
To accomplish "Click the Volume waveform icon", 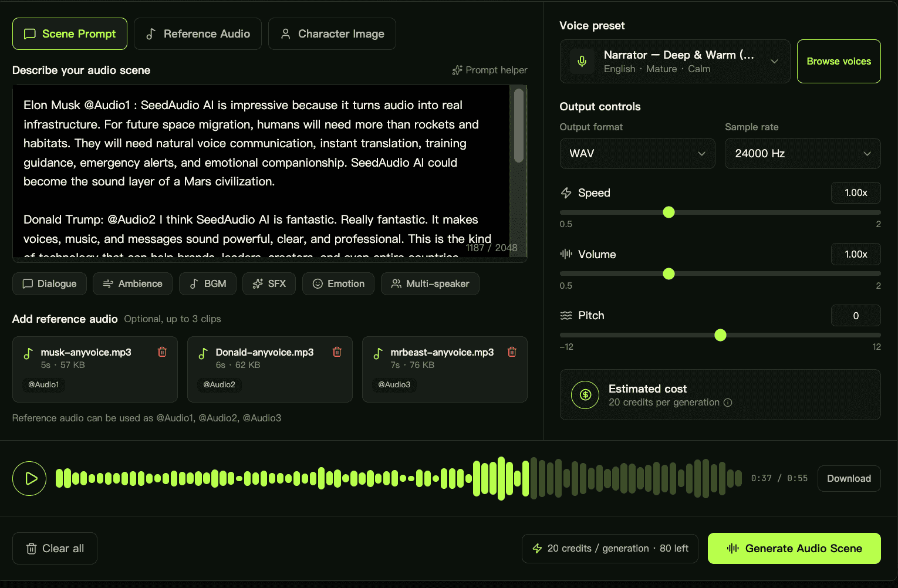I will pos(566,254).
